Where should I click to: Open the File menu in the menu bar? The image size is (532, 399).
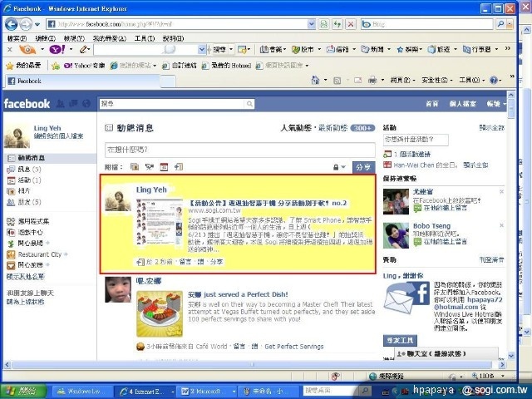tap(17, 38)
